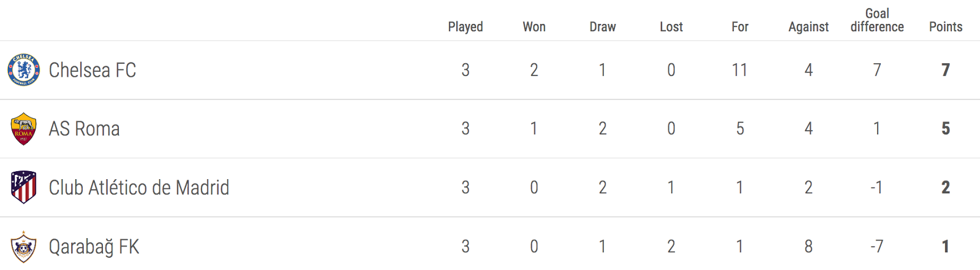Image resolution: width=980 pixels, height=270 pixels.
Task: Sort by the Points column header
Action: tap(946, 26)
